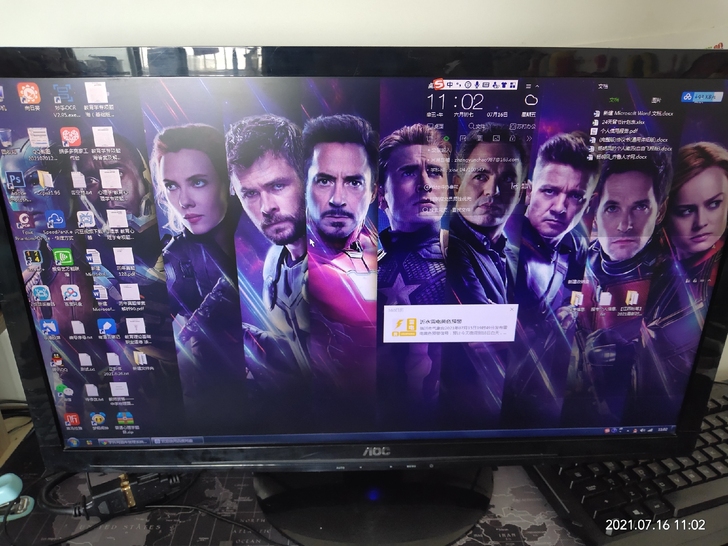Expand more widget tools with the » arrow

click(x=529, y=138)
